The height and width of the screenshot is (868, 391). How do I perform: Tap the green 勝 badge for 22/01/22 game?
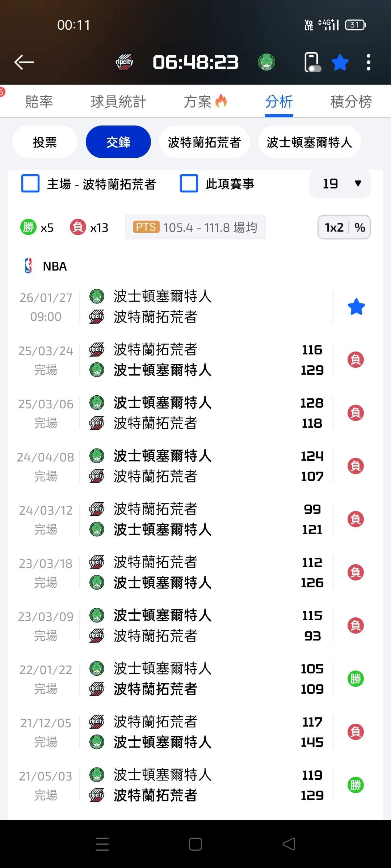tap(356, 678)
